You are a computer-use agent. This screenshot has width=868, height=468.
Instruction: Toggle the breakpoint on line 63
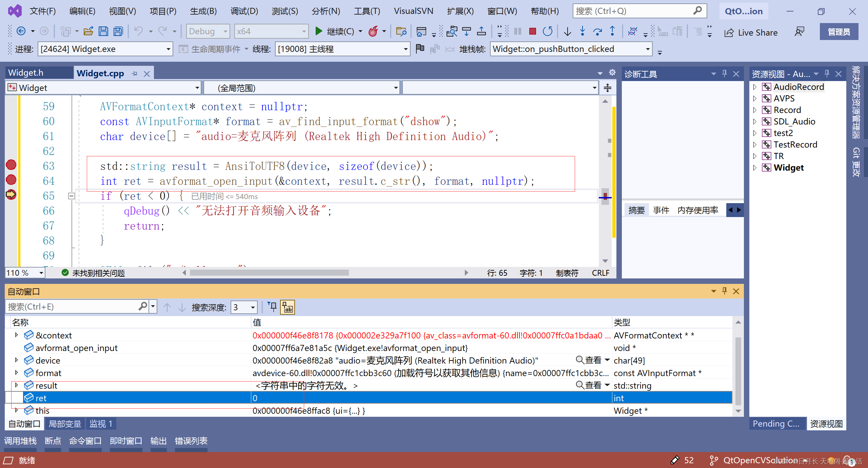pyautogui.click(x=11, y=165)
